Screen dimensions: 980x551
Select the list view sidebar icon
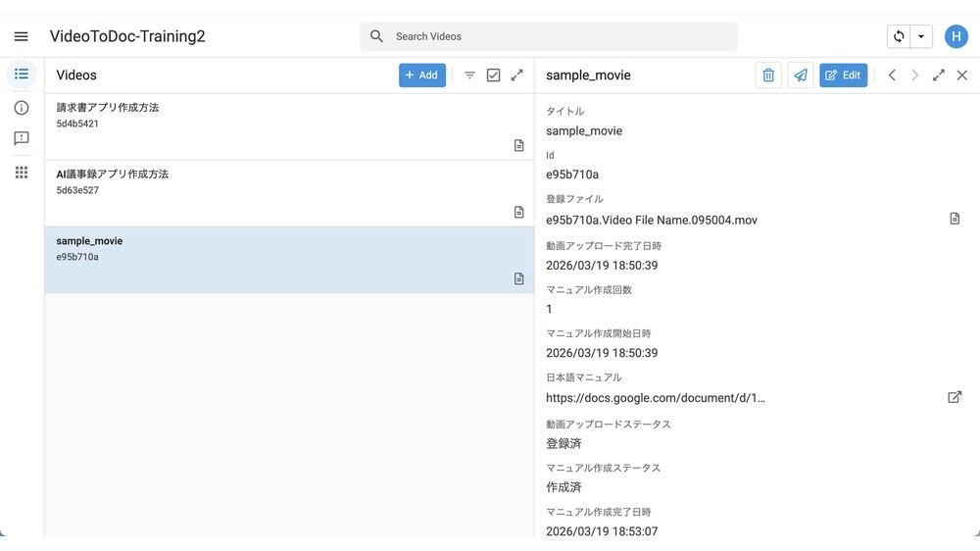[21, 75]
